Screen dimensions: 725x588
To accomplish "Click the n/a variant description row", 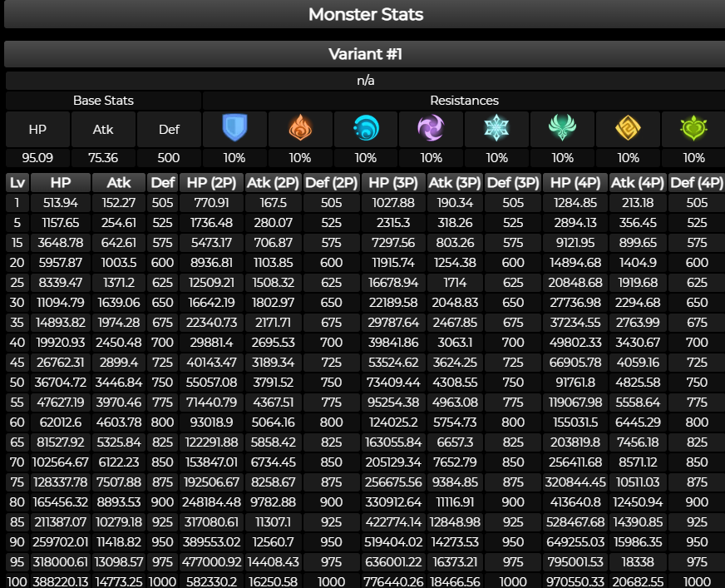I will click(x=365, y=81).
